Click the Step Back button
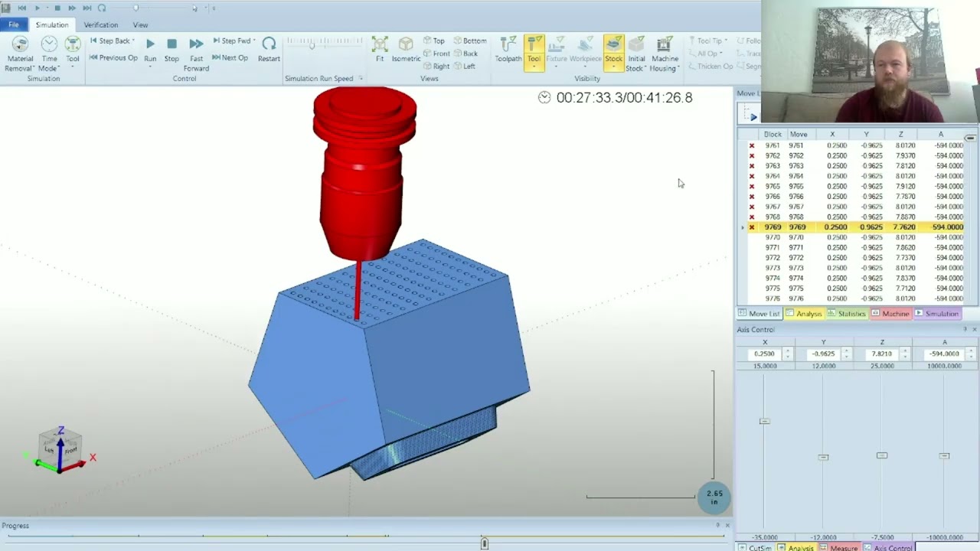Screen dimensions: 980x551 pyautogui.click(x=112, y=41)
